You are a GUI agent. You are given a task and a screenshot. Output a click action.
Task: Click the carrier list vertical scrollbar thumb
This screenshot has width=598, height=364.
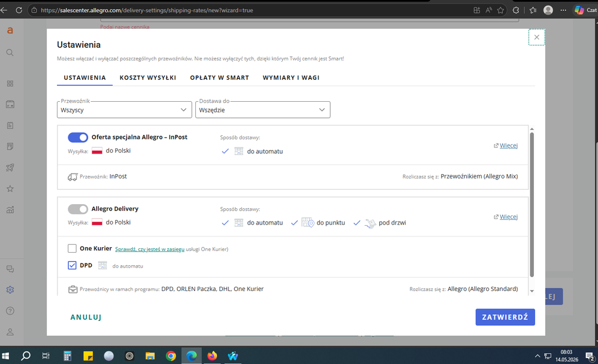(531, 204)
